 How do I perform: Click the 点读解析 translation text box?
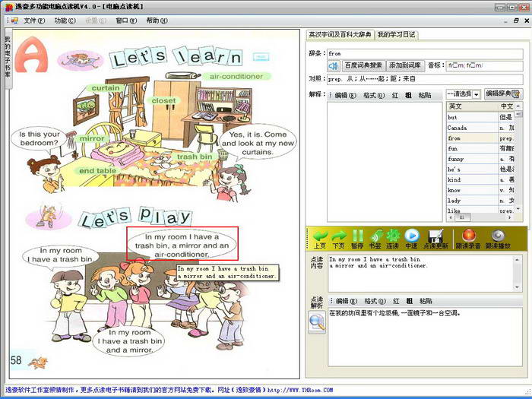[425, 337]
